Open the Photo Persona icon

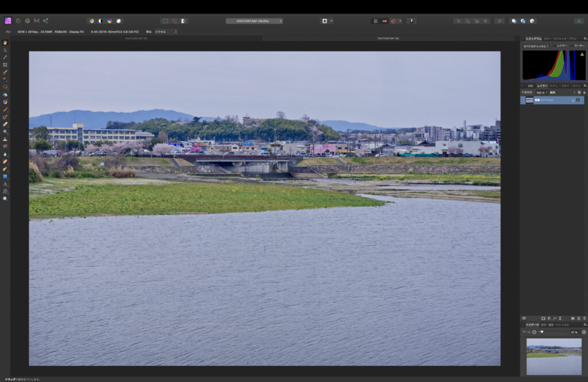pos(8,21)
